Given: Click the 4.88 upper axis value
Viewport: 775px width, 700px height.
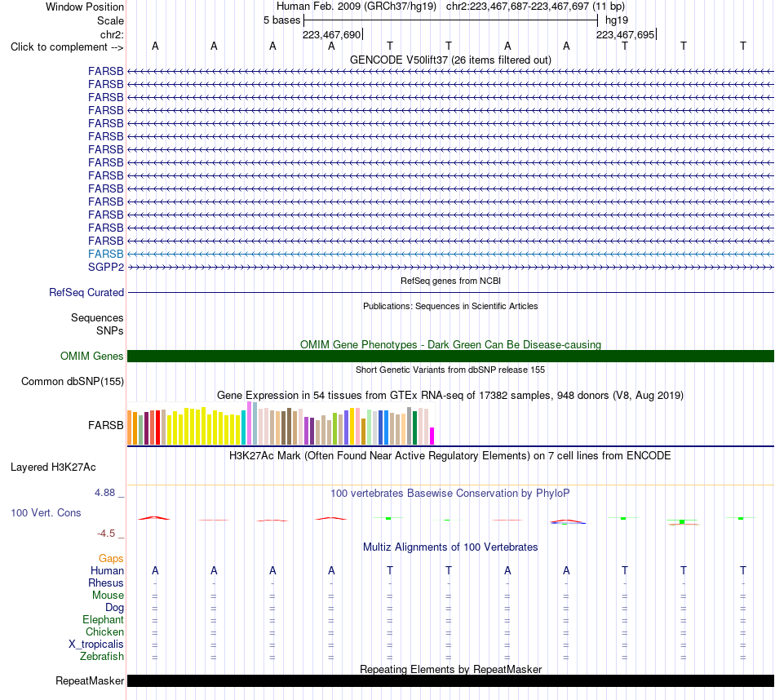Looking at the screenshot, I should point(104,493).
